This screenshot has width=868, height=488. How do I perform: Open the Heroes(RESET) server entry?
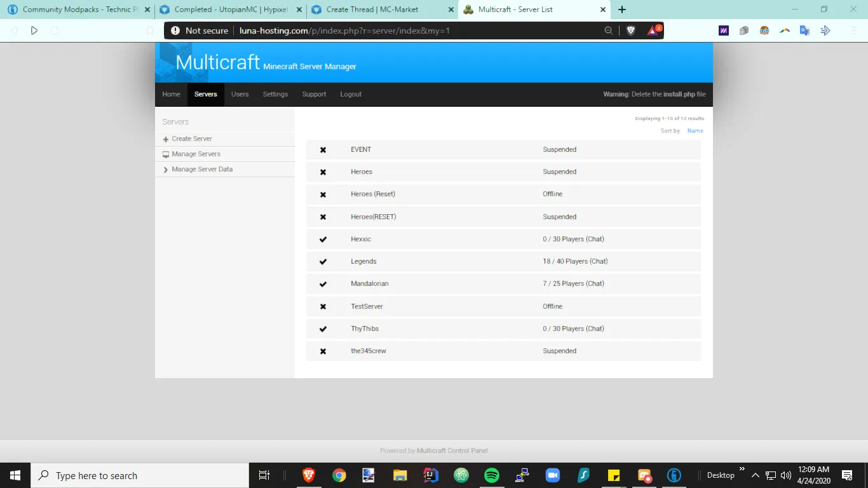pyautogui.click(x=374, y=217)
